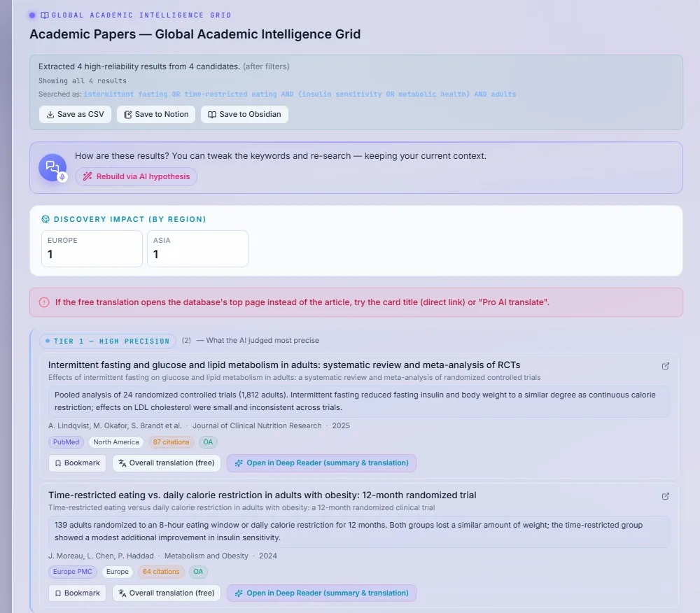The height and width of the screenshot is (613, 700).
Task: Translate the Intermittent fasting paper for free
Action: point(166,463)
